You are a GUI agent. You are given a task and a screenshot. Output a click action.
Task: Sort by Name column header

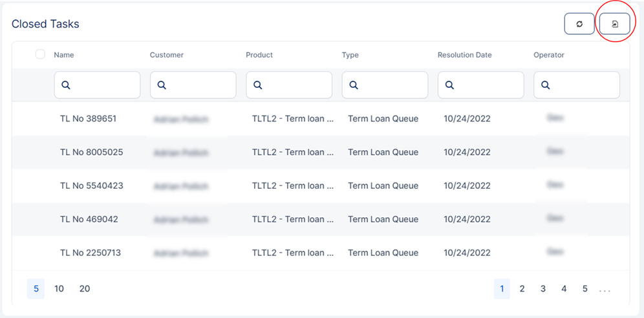(64, 55)
